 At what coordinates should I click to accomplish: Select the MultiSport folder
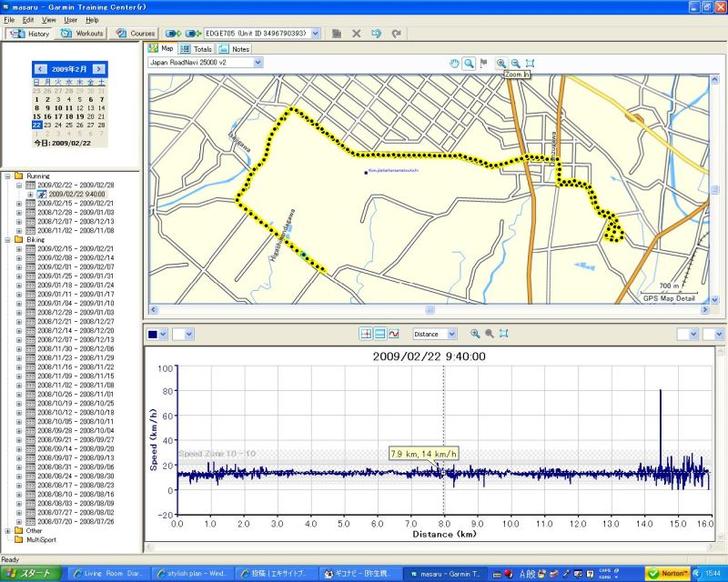[41, 540]
